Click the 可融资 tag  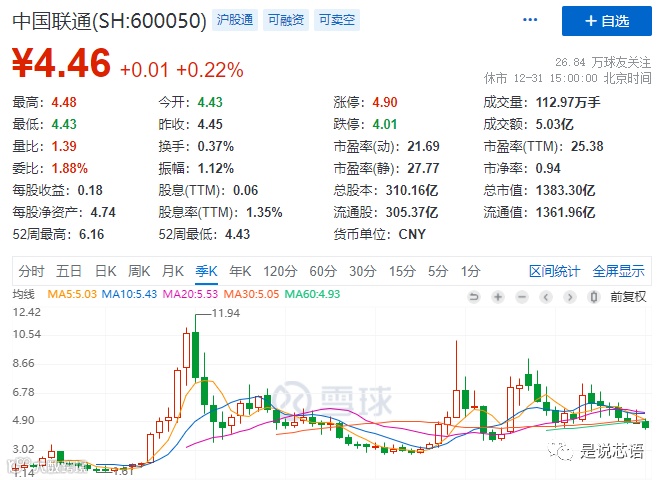coord(286,20)
